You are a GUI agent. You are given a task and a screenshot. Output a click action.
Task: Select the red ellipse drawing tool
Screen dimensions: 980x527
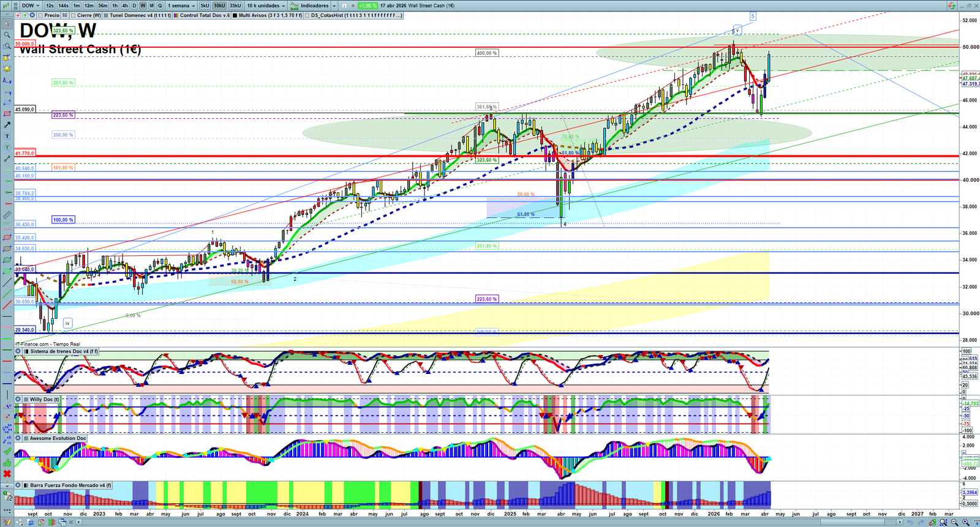(x=7, y=237)
